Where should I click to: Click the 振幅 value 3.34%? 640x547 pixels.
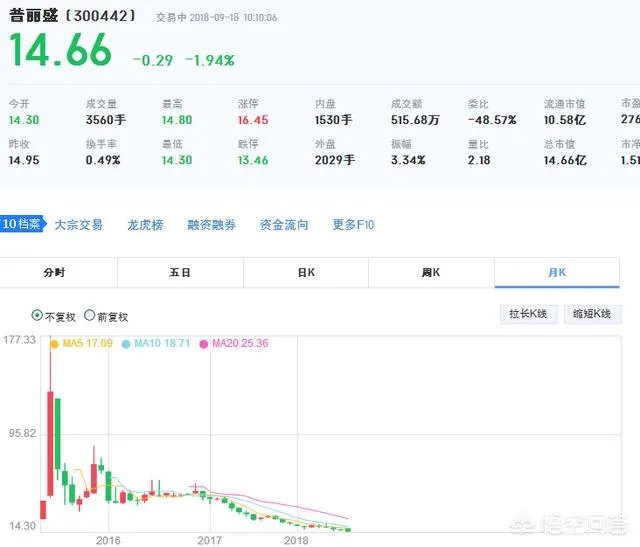[x=408, y=160]
